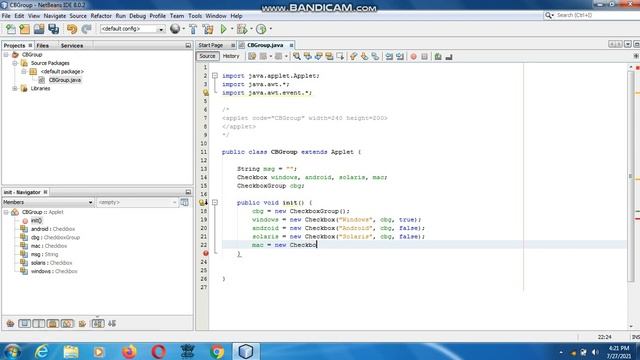Open Firefox from the Windows taskbar

click(129, 351)
